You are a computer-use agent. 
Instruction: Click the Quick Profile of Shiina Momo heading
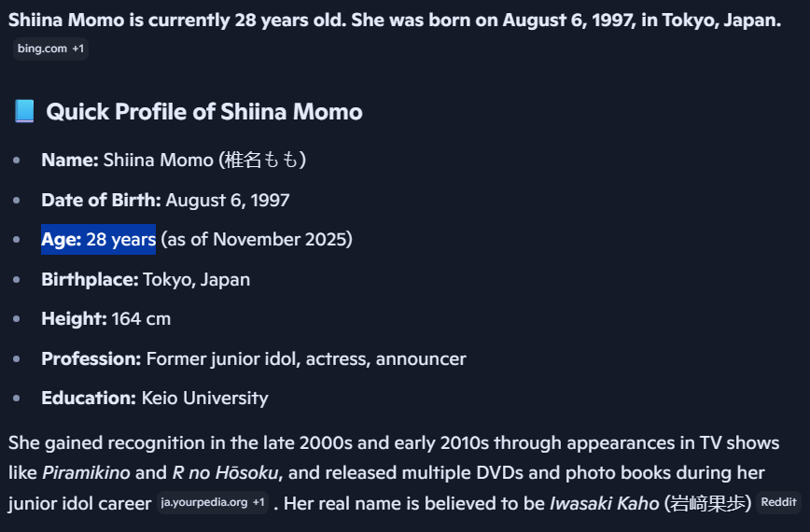pos(203,112)
